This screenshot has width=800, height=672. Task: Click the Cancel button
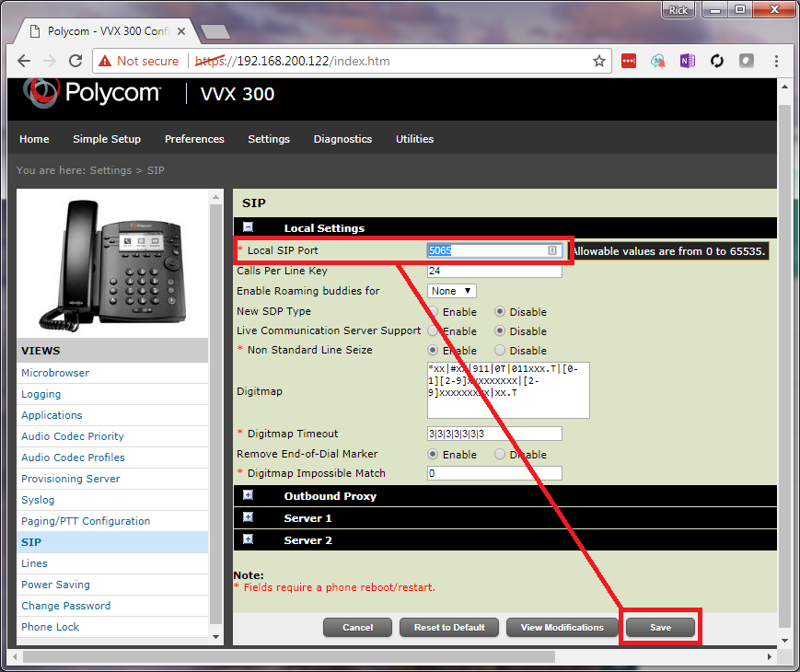point(358,628)
